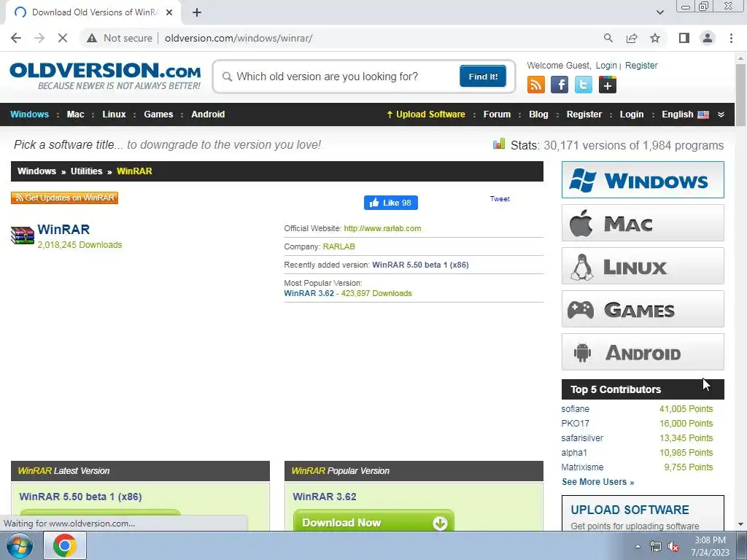The image size is (747, 560).
Task: Open the tab search dropdown arrow
Action: click(x=659, y=12)
